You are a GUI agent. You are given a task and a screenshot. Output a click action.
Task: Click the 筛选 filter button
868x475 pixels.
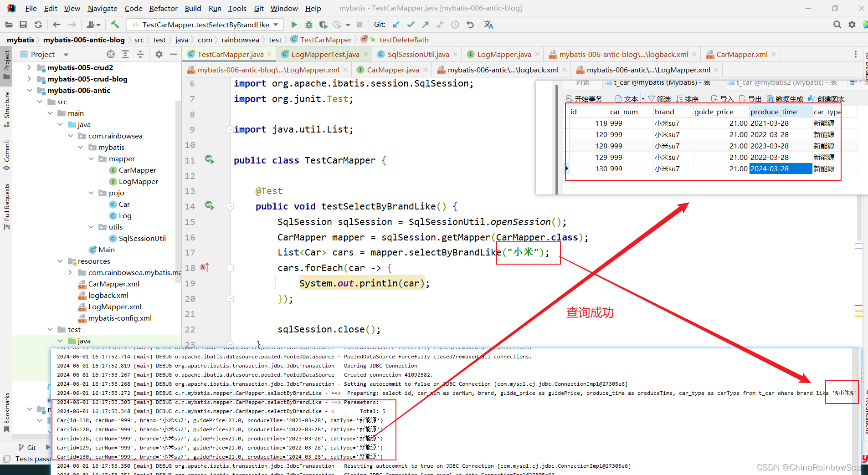pyautogui.click(x=659, y=99)
